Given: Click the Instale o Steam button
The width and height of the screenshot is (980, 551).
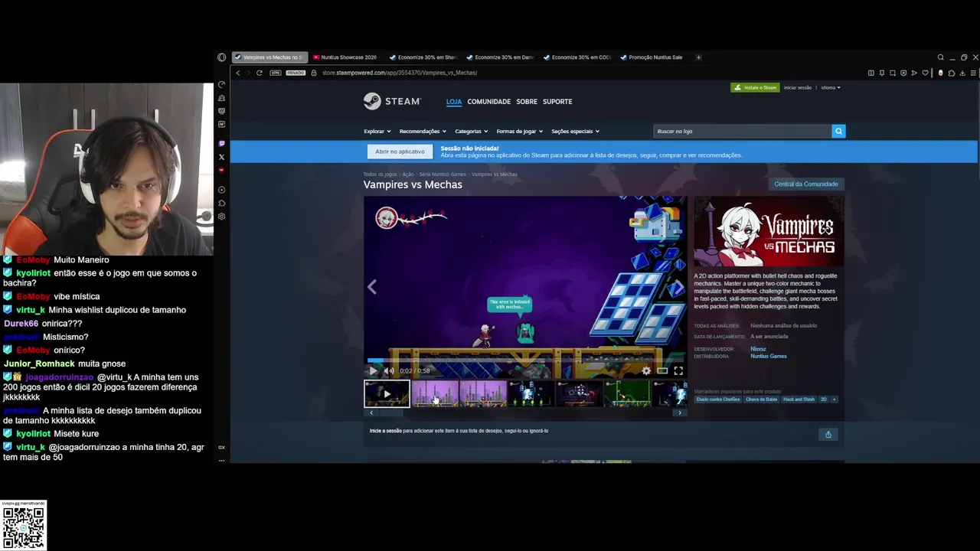Looking at the screenshot, I should pyautogui.click(x=755, y=87).
